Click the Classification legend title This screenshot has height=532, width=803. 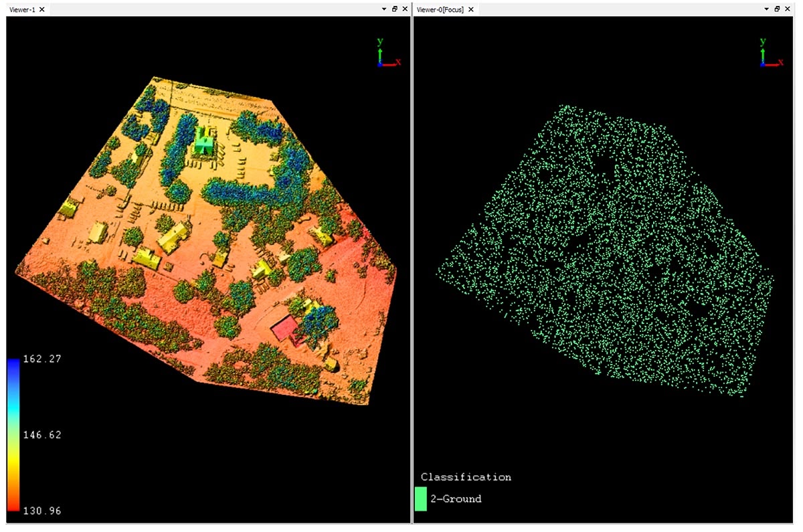466,477
